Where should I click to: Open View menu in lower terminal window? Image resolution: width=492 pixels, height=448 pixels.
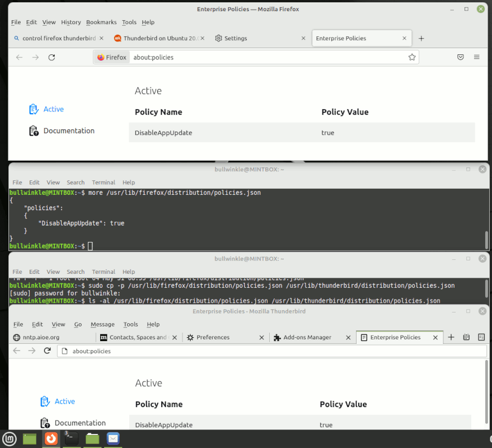[x=53, y=272]
